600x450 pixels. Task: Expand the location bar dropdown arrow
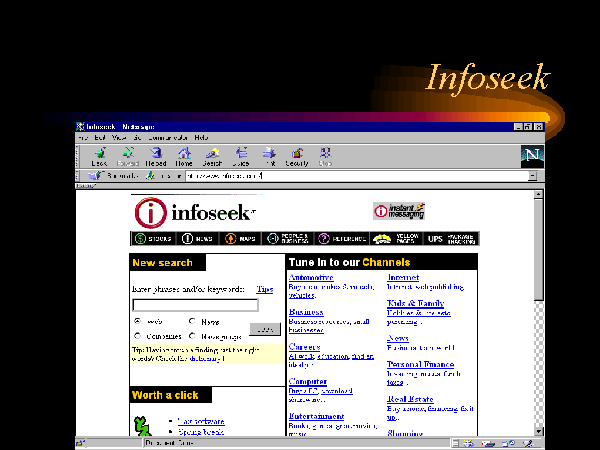click(x=532, y=175)
